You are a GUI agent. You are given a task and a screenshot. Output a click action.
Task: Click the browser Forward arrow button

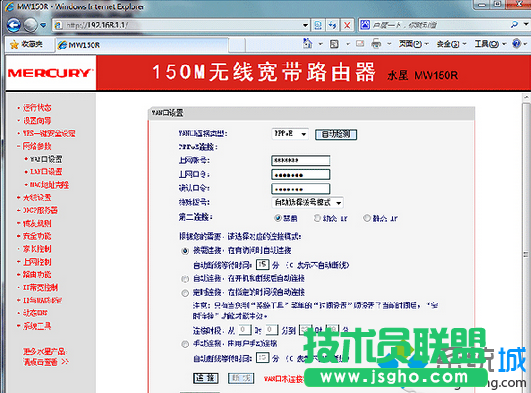pos(30,25)
